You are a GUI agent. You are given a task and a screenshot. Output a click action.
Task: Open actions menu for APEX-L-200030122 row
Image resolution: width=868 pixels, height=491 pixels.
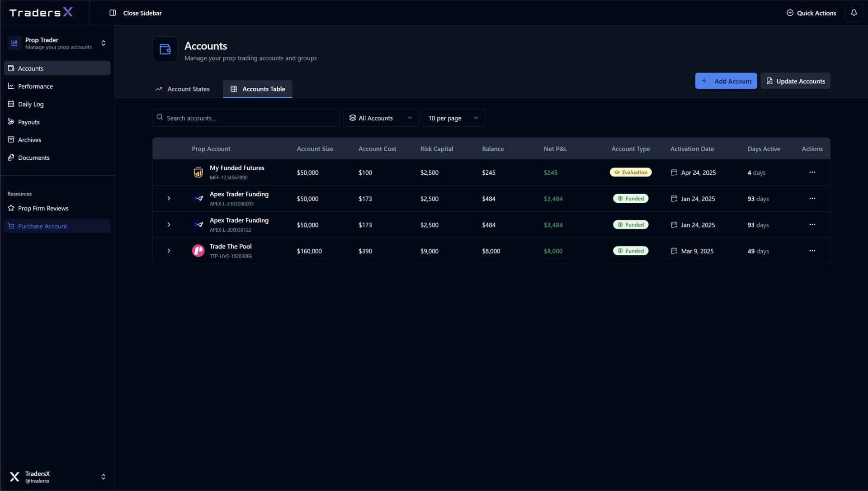812,225
